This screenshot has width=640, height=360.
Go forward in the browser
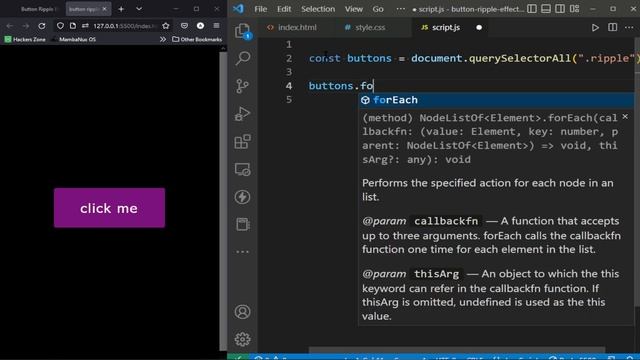[x=25, y=26]
